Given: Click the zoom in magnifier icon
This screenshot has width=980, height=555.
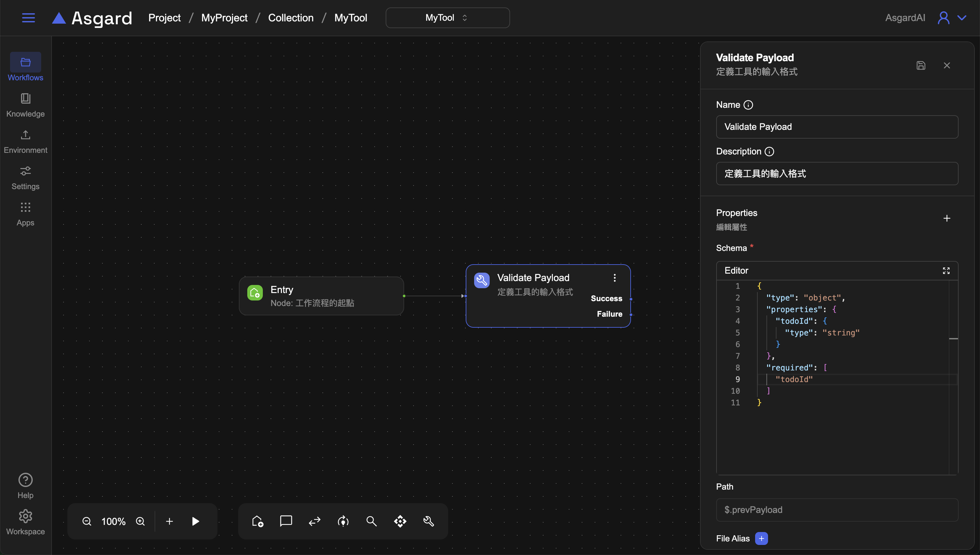Looking at the screenshot, I should tap(140, 521).
